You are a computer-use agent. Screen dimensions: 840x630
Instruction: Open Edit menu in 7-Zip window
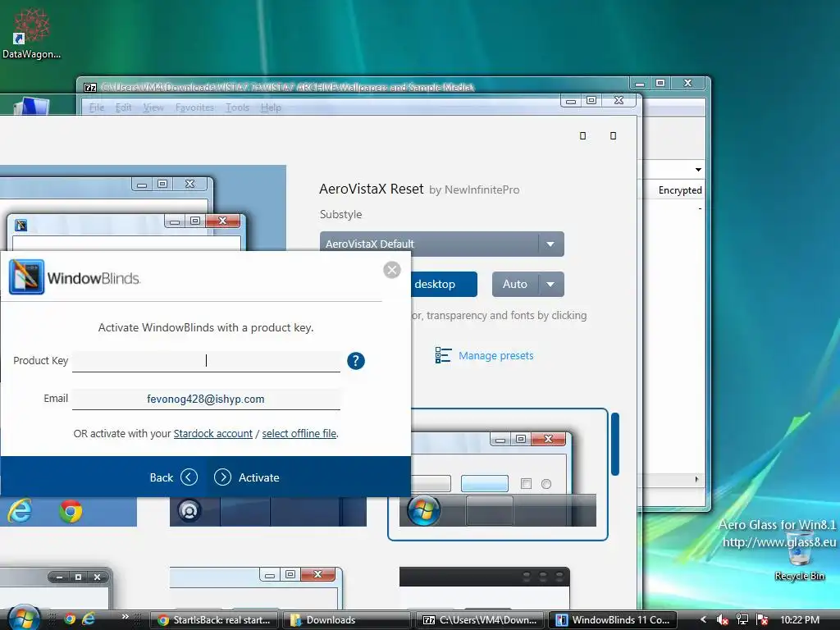[123, 107]
